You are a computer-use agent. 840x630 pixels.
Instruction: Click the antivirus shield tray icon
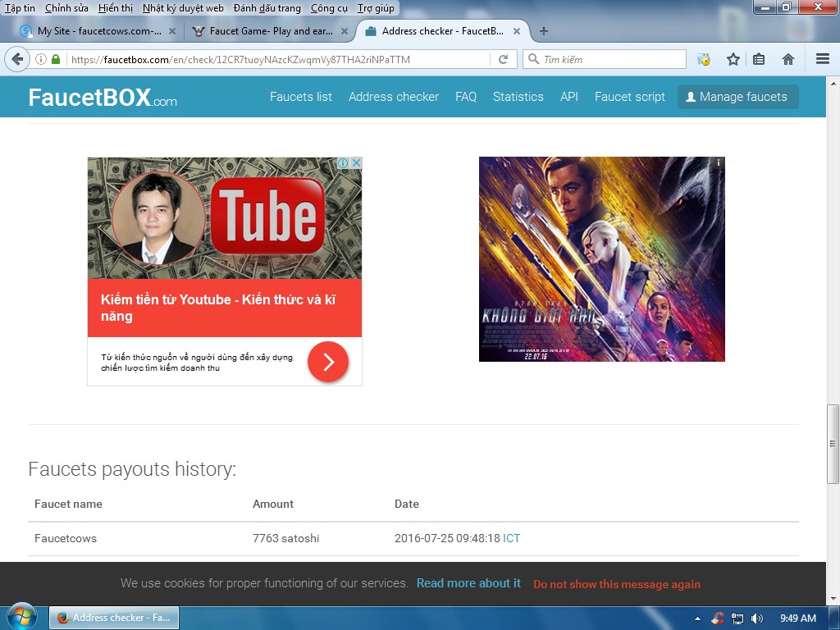(717, 619)
